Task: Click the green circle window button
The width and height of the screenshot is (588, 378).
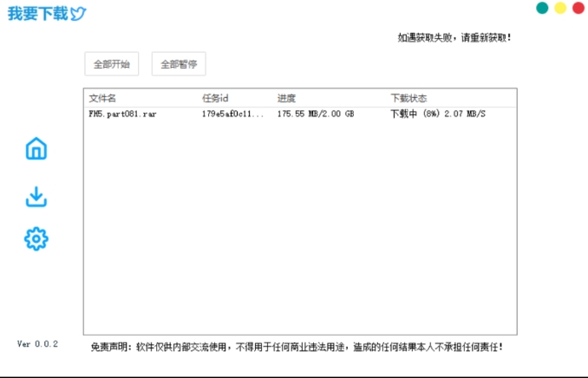Action: pyautogui.click(x=542, y=9)
